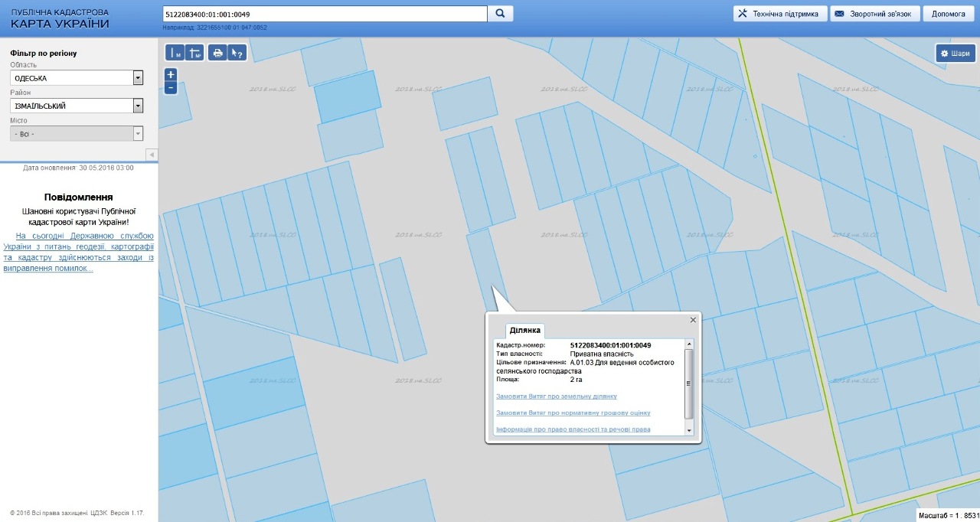Select the Ділянка tab

525,331
